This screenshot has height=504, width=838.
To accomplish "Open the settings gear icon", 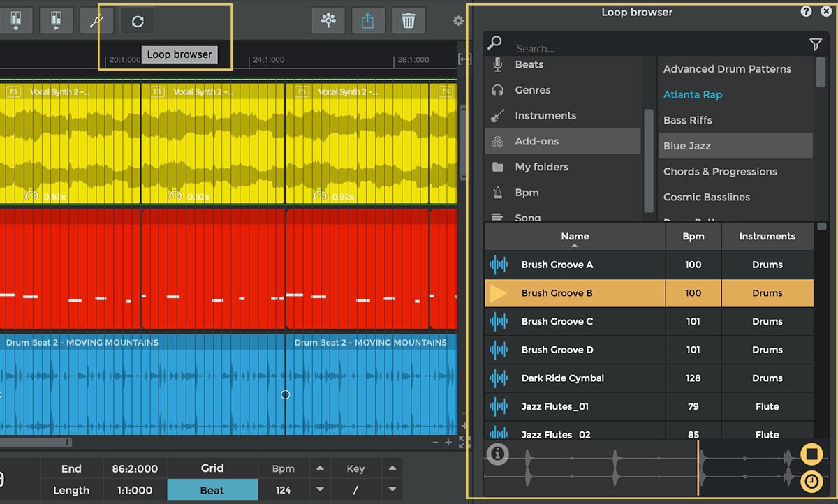I will [x=458, y=21].
